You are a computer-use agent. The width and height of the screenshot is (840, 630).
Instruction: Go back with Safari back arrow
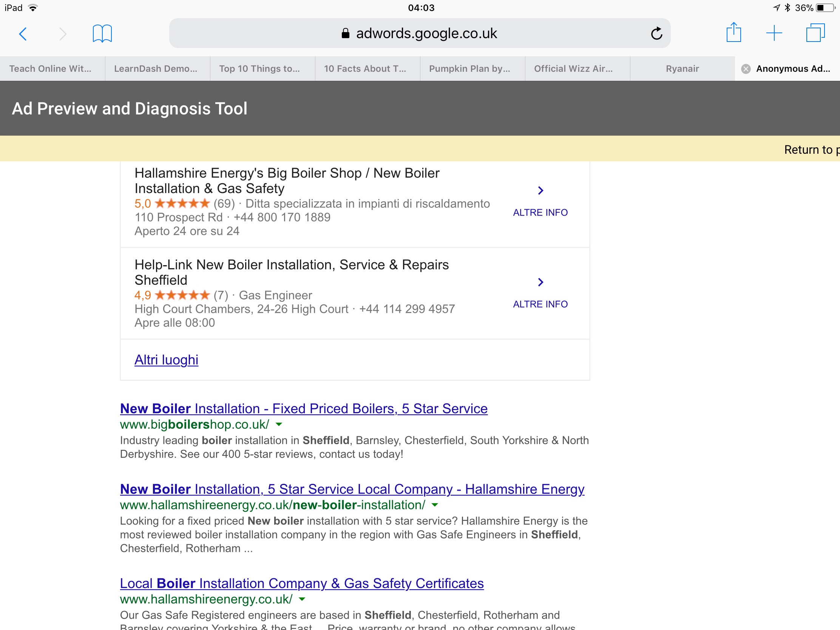pyautogui.click(x=23, y=34)
